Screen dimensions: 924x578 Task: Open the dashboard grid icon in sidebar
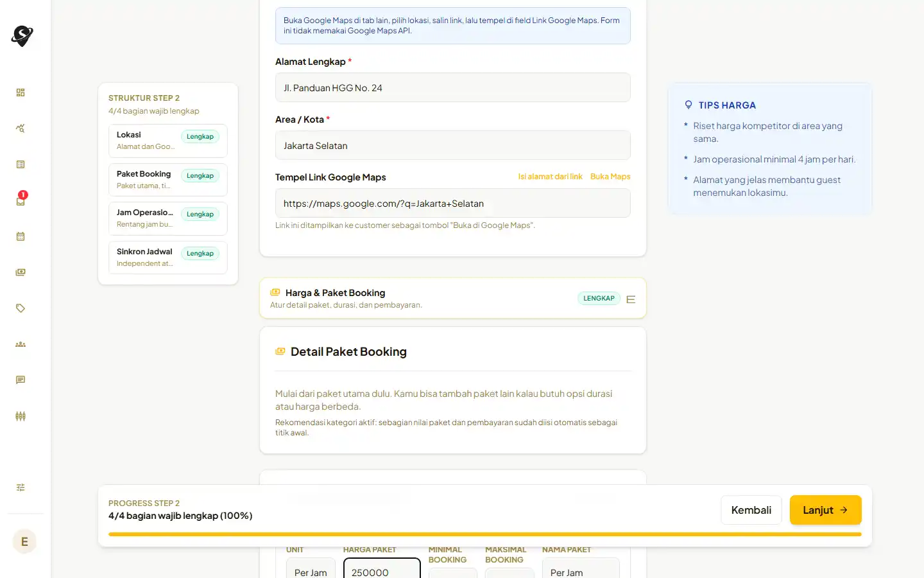21,92
